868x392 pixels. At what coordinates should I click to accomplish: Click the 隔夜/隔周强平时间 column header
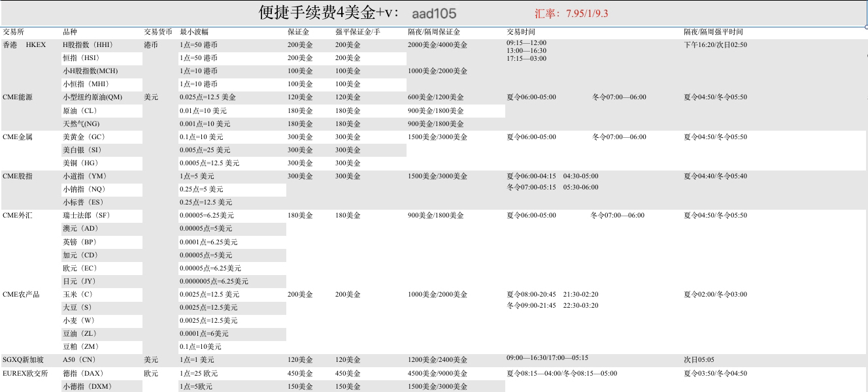click(x=713, y=31)
